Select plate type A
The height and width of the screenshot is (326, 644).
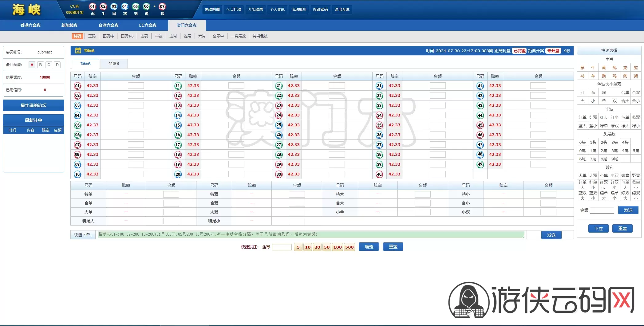point(32,65)
